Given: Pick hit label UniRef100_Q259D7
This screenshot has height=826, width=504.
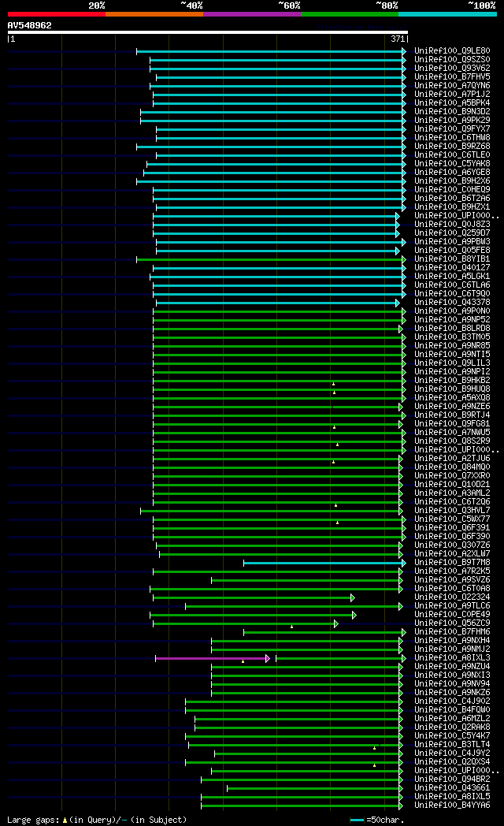Looking at the screenshot, I should point(452,233).
